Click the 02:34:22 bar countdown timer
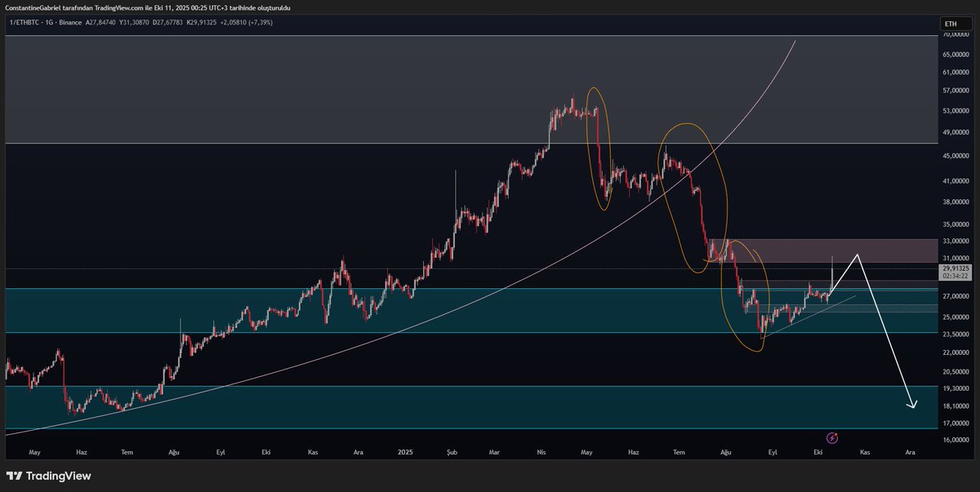The width and height of the screenshot is (980, 492). point(955,276)
